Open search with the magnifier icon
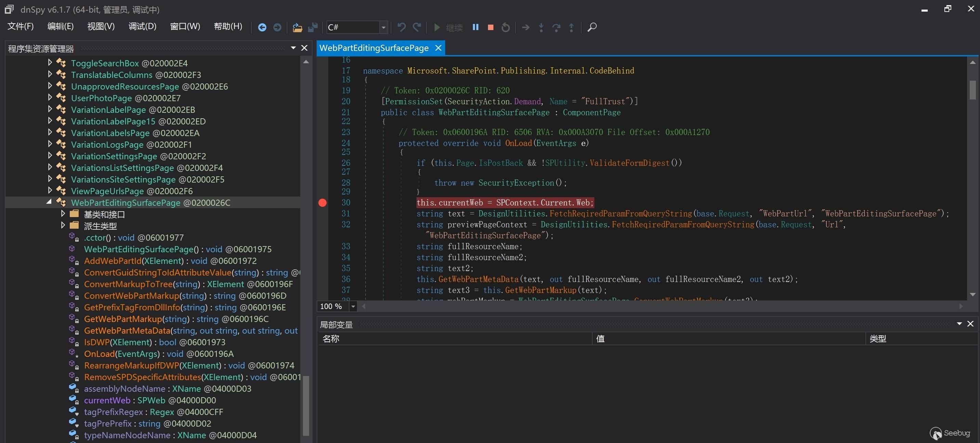980x443 pixels. [x=592, y=27]
